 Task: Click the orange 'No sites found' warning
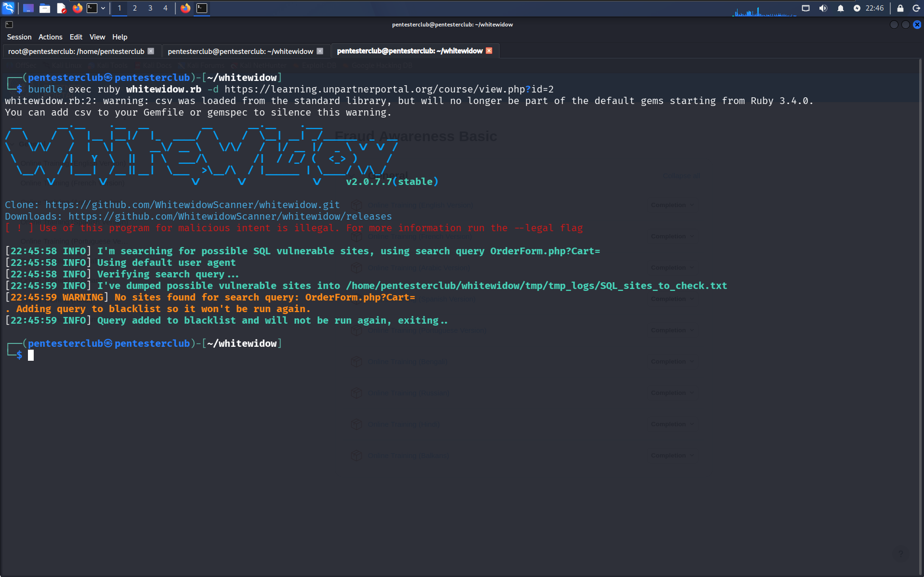210,297
